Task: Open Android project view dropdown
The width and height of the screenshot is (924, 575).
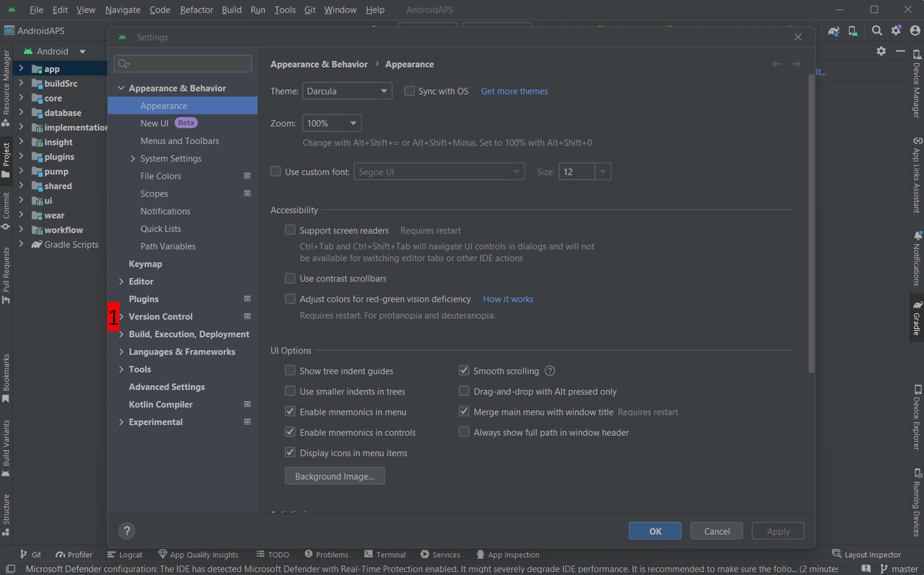Action: pos(82,51)
